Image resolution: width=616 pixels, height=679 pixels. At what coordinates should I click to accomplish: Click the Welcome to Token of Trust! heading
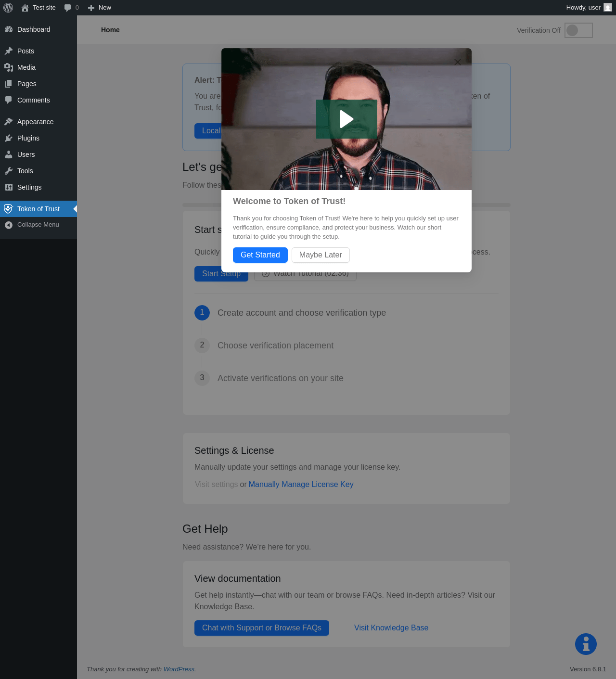289,201
